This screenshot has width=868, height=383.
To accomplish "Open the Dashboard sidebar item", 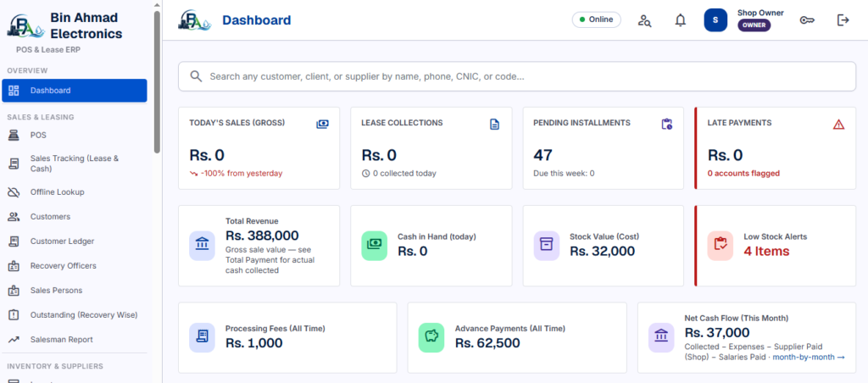I will pyautogui.click(x=75, y=90).
